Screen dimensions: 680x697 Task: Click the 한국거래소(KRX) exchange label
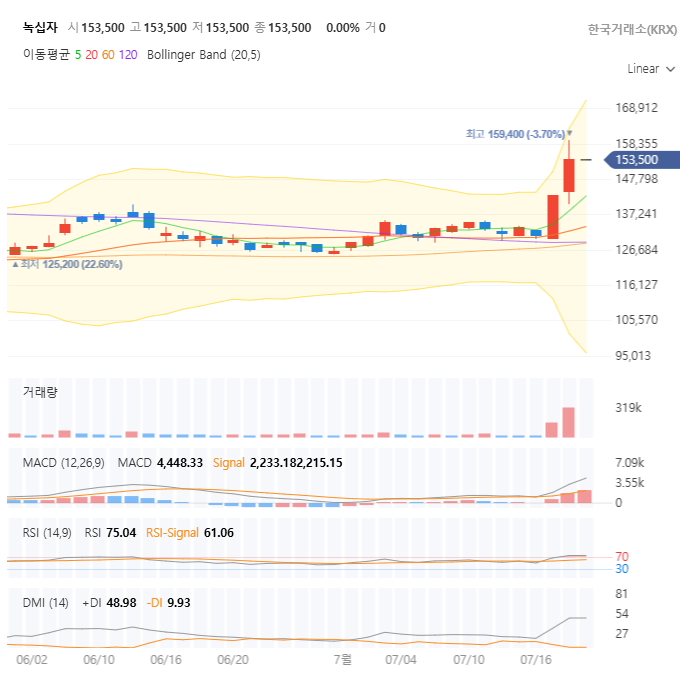tap(632, 29)
